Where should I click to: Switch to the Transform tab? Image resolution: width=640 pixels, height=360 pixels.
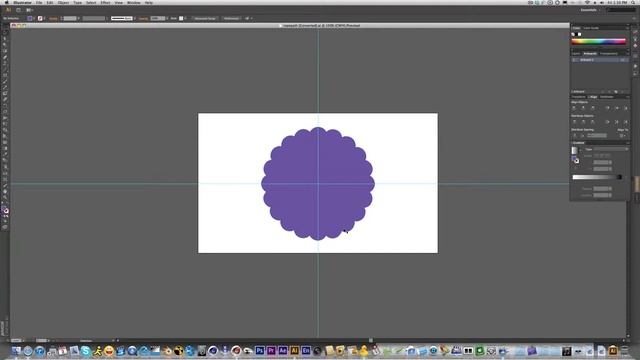(x=578, y=97)
